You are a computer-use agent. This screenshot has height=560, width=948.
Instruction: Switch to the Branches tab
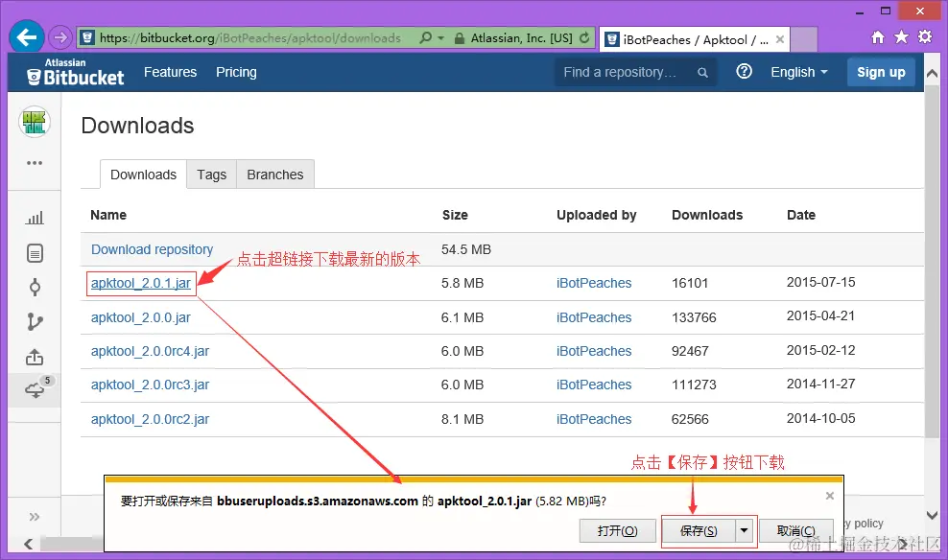(275, 175)
